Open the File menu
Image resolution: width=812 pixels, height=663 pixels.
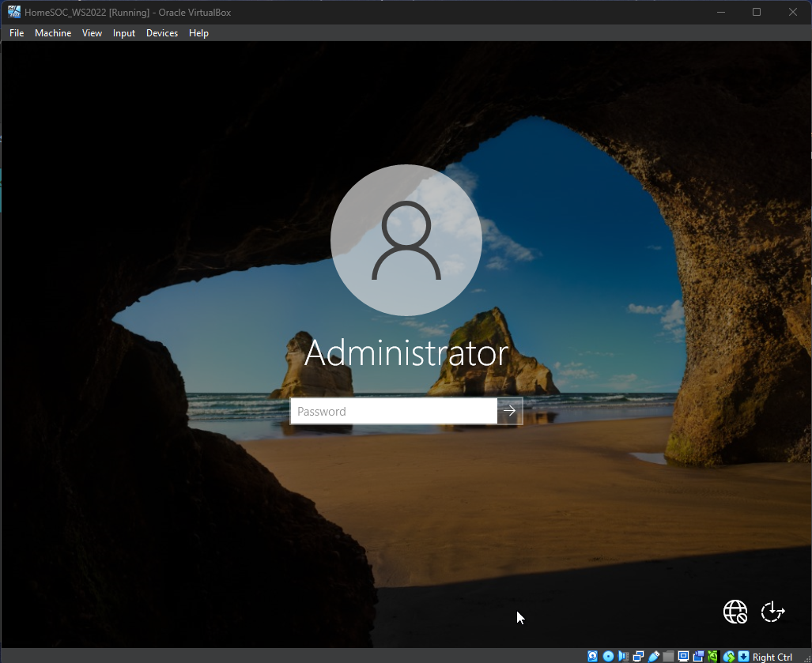(17, 33)
